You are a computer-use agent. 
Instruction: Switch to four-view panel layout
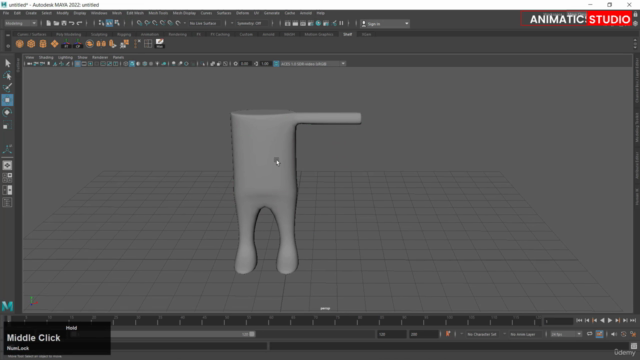[7, 178]
